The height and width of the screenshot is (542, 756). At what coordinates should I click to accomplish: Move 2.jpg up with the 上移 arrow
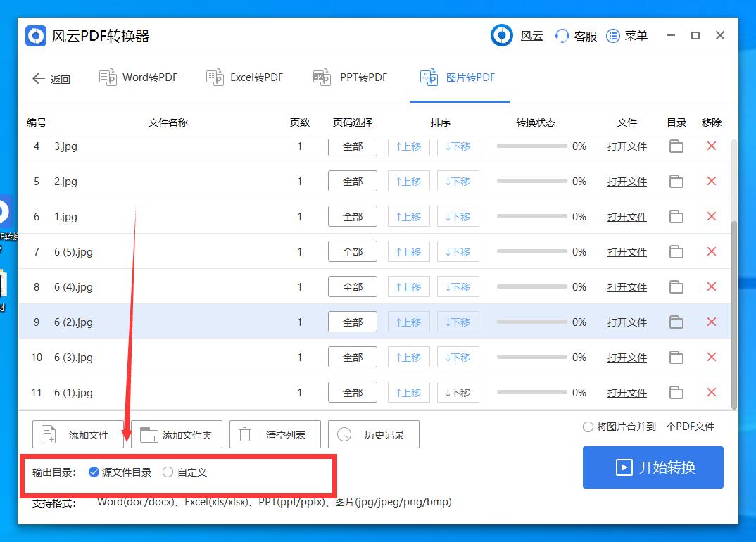[408, 181]
